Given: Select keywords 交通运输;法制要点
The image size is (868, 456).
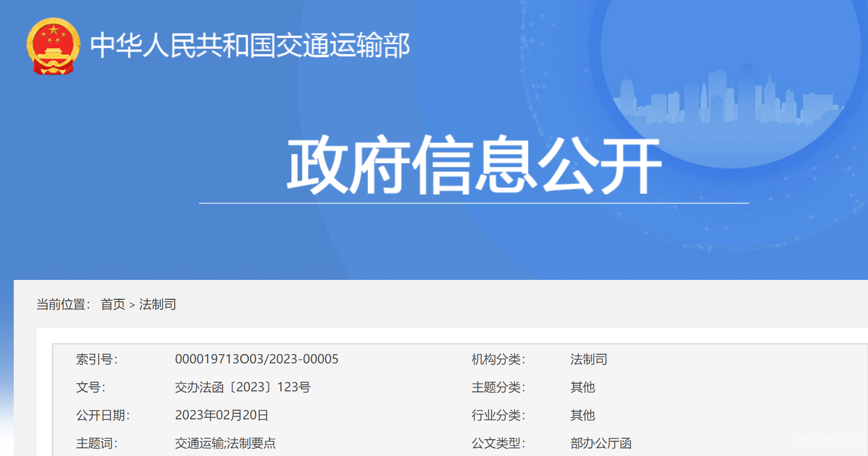Looking at the screenshot, I should point(225,443).
